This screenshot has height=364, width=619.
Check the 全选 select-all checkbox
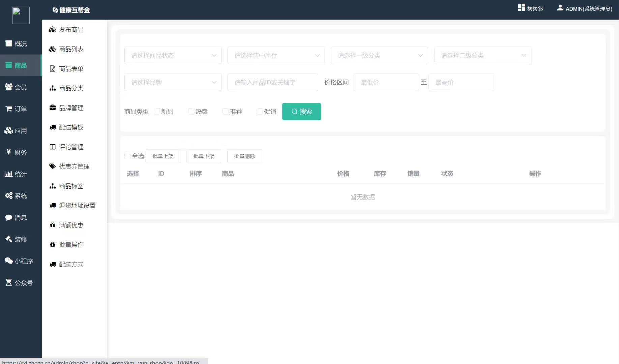click(127, 156)
